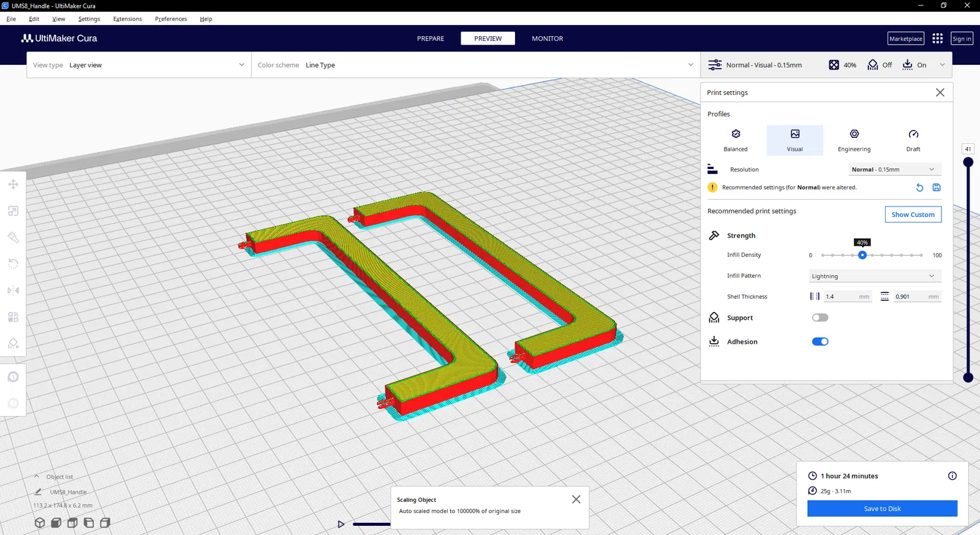Click the support Off icon in summary bar

tap(873, 65)
